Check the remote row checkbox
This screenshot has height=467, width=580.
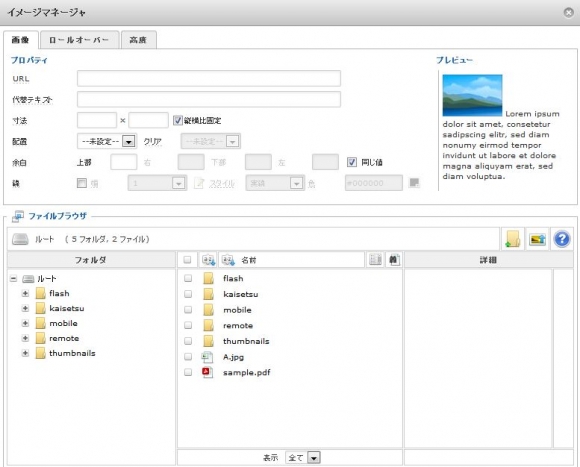[x=188, y=325]
